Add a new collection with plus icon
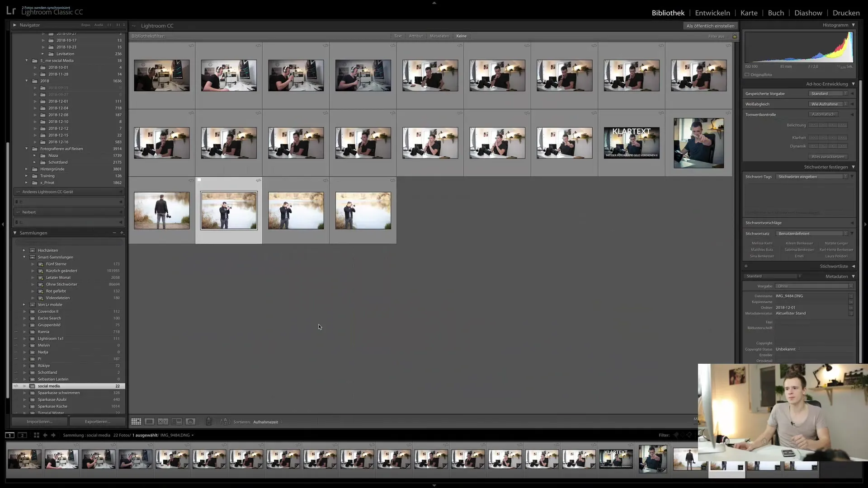 pyautogui.click(x=122, y=233)
